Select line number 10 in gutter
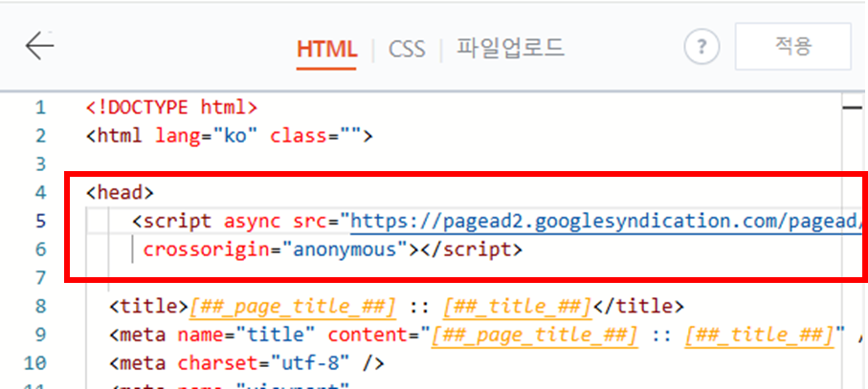The width and height of the screenshot is (868, 389). pyautogui.click(x=34, y=363)
